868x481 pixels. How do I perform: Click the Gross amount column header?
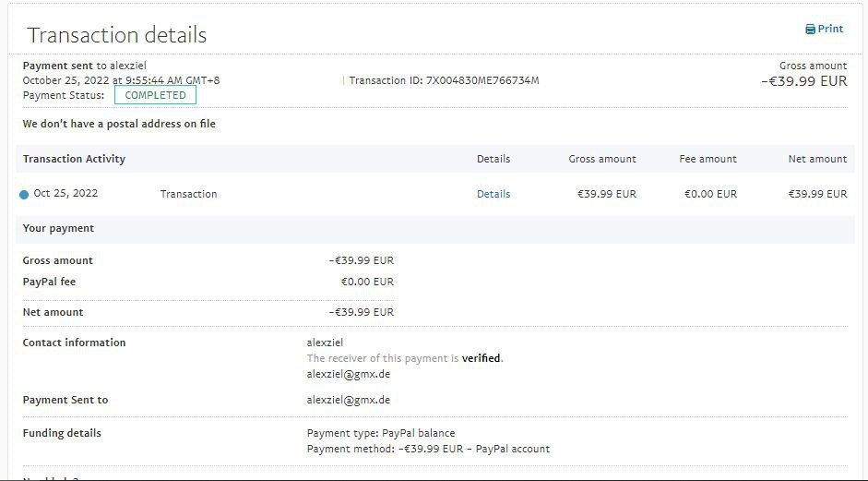pos(602,159)
